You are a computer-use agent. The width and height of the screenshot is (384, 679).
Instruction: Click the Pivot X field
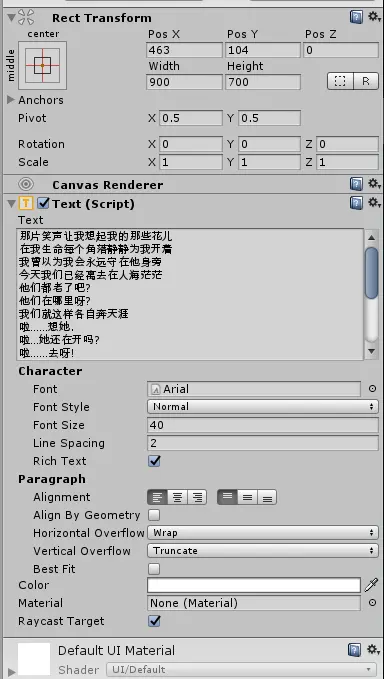pyautogui.click(x=191, y=118)
